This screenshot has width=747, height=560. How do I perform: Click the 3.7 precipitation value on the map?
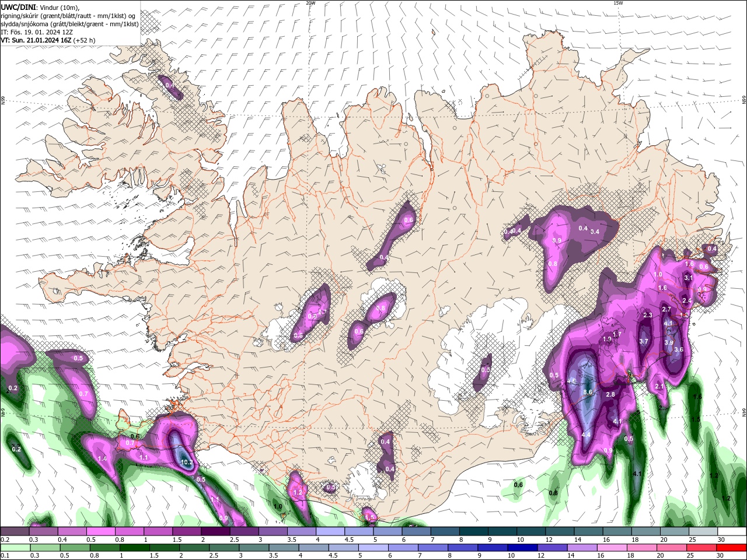click(x=644, y=342)
